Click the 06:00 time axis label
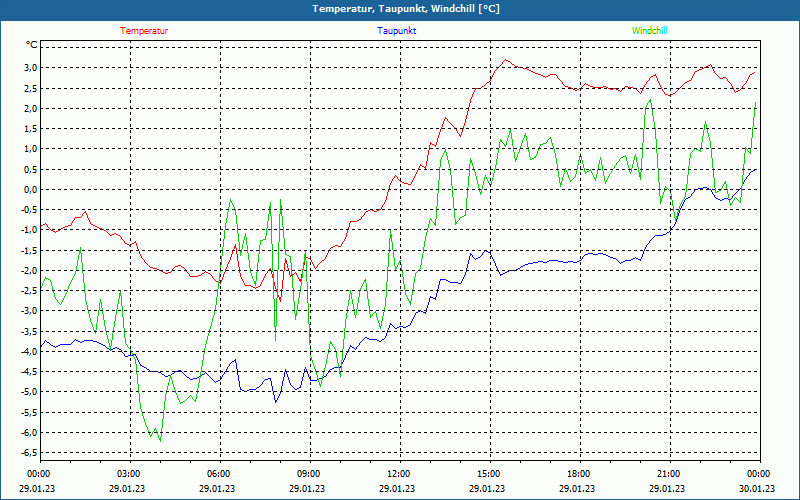Image resolution: width=800 pixels, height=500 pixels. (218, 474)
